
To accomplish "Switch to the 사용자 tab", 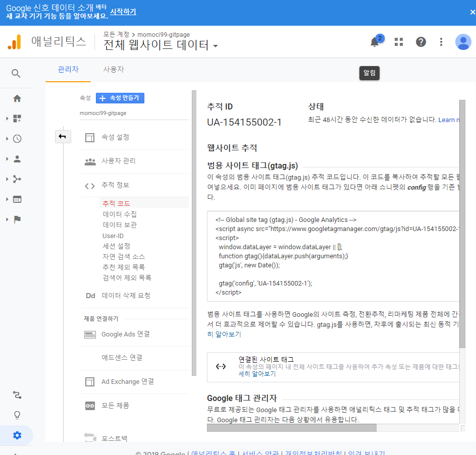I will [x=114, y=70].
